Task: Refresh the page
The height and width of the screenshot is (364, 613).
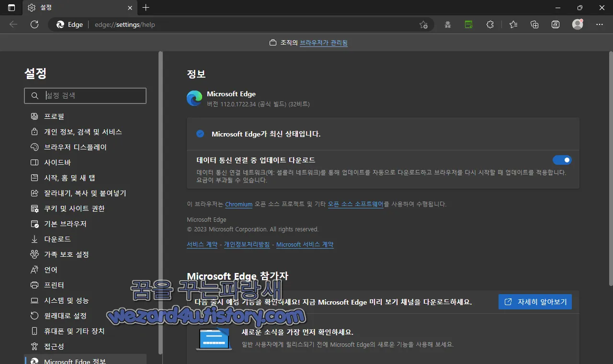Action: pos(34,24)
